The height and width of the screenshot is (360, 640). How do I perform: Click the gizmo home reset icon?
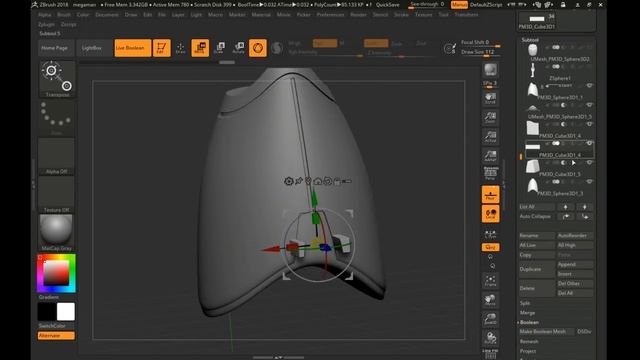pyautogui.click(x=318, y=181)
